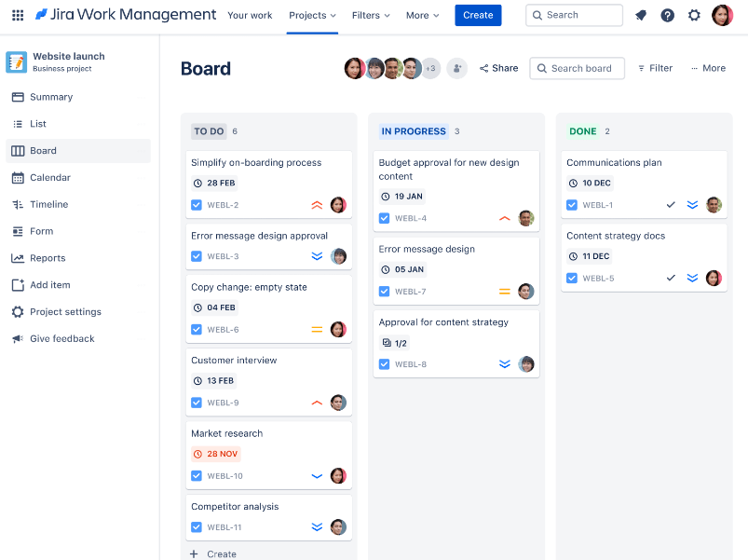This screenshot has height=560, width=748.
Task: Open the notifications bell icon
Action: tap(641, 15)
